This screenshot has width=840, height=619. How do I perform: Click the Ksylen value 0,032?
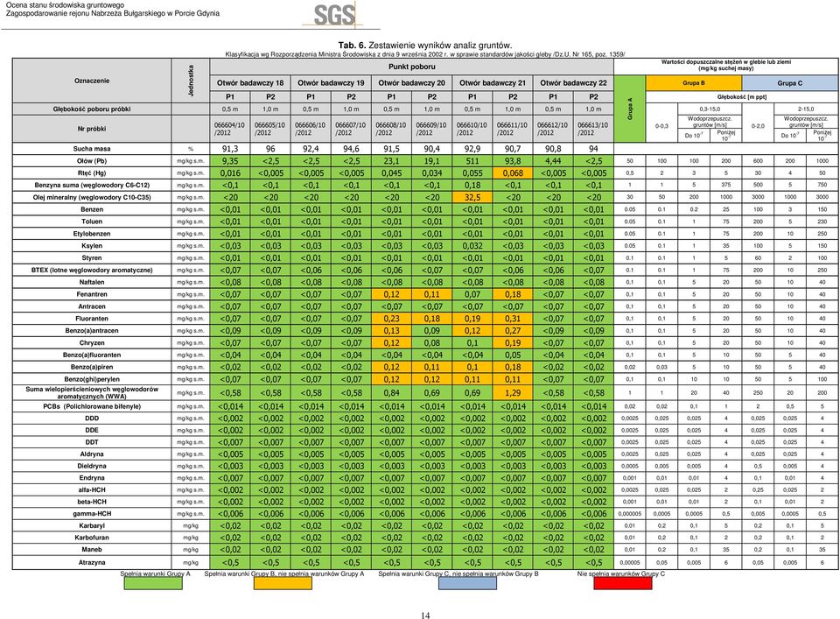pos(472,246)
